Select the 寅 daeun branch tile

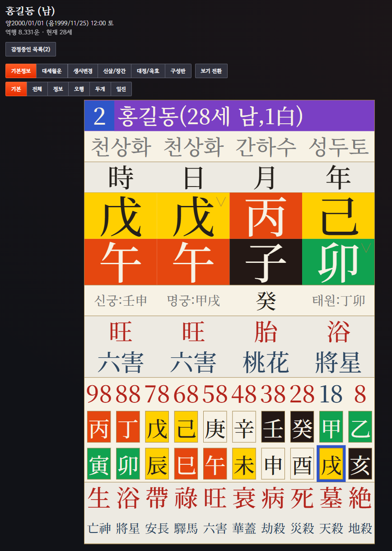click(98, 463)
